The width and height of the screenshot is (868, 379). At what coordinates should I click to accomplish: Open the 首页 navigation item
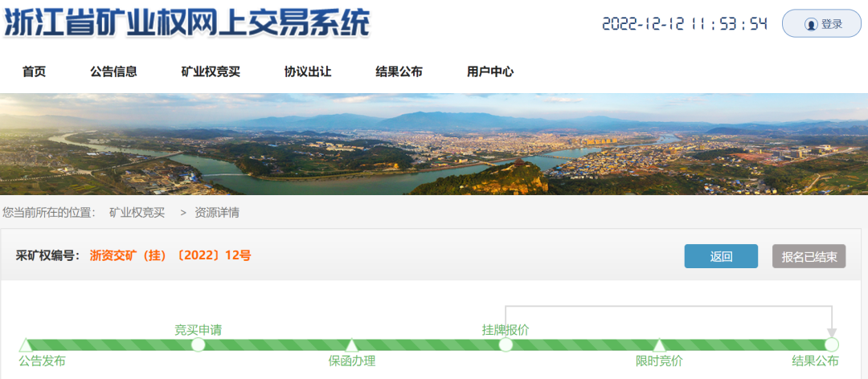tap(34, 71)
